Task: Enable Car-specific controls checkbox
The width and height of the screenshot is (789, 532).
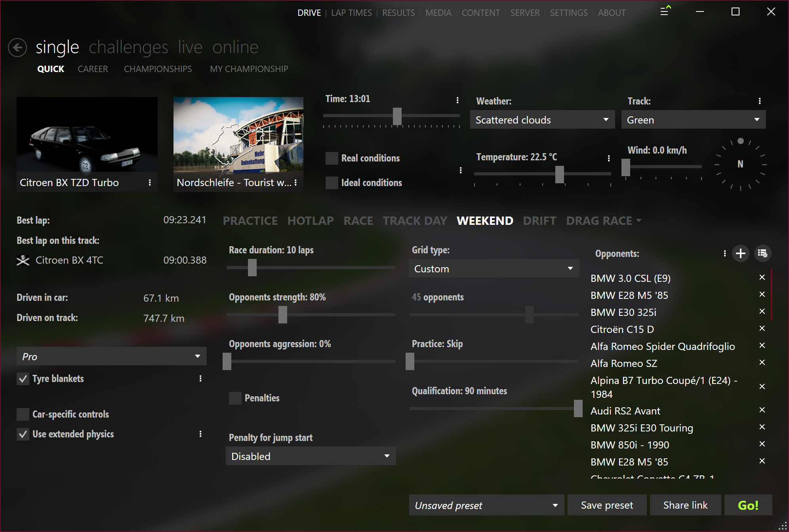Action: pos(23,414)
